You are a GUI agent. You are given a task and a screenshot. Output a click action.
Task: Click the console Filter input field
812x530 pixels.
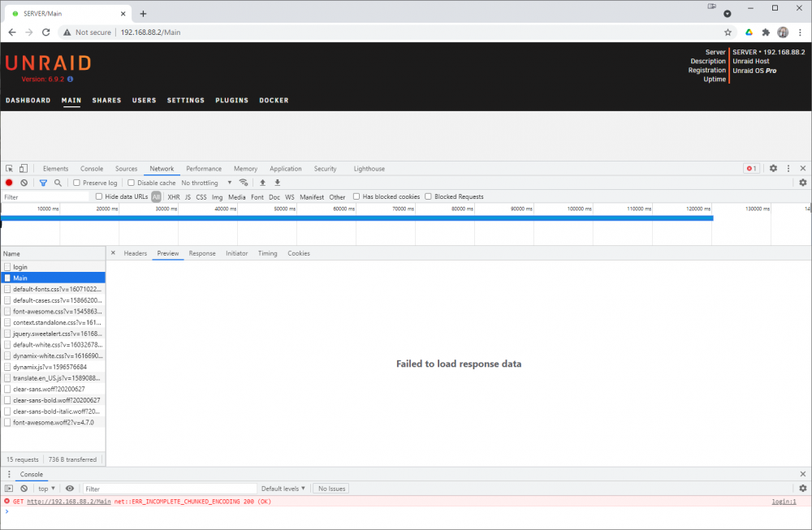[170, 489]
